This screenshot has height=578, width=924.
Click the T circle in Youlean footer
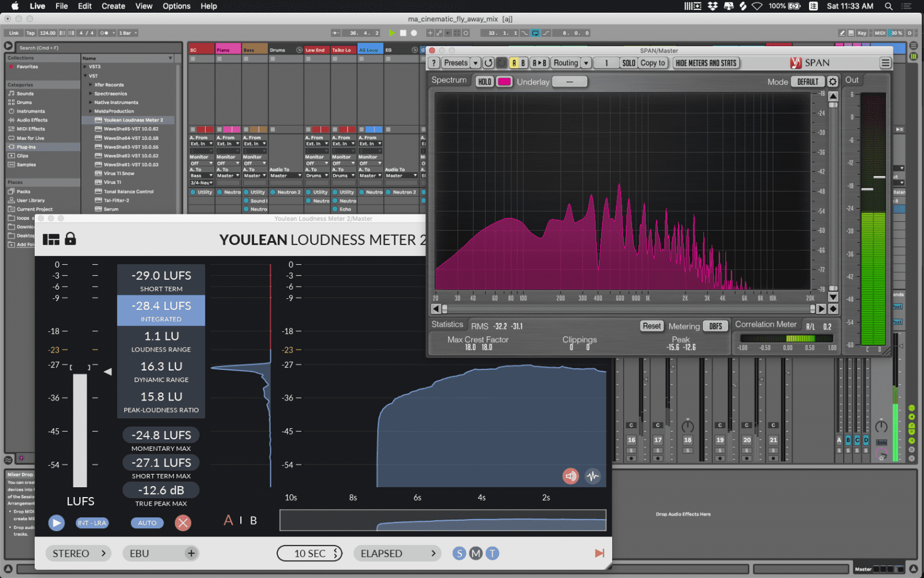point(492,553)
